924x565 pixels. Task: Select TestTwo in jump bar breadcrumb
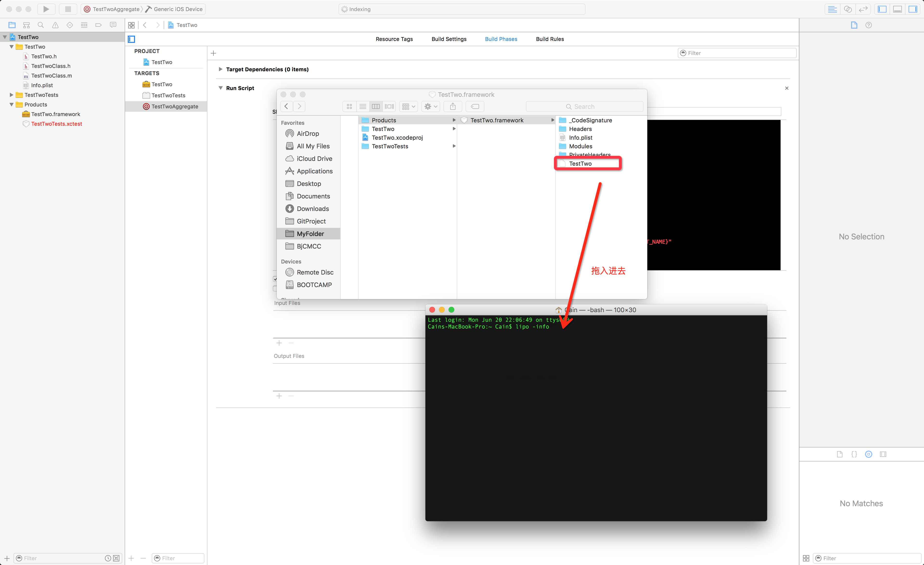click(x=183, y=25)
